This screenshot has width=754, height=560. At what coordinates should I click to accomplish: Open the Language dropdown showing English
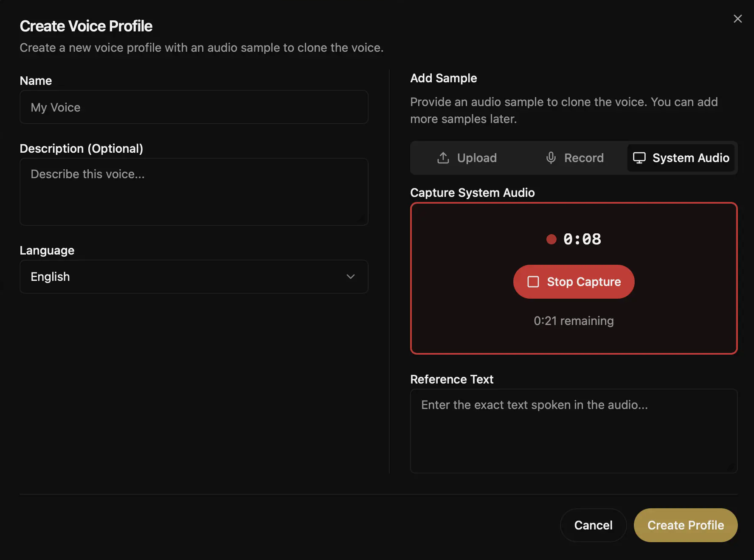pos(194,277)
